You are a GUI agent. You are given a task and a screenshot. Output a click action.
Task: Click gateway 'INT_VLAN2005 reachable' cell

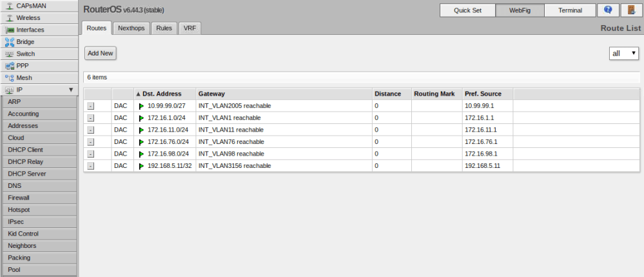pyautogui.click(x=284, y=106)
